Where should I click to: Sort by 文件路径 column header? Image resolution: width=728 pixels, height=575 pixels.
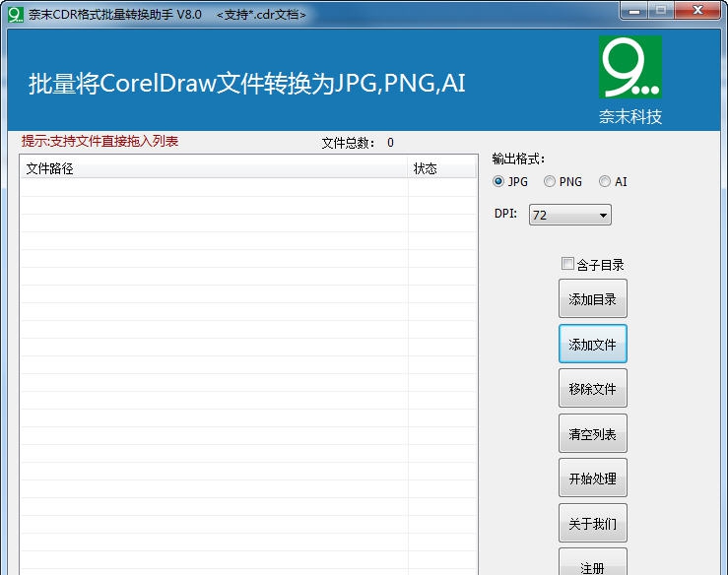[x=214, y=168]
